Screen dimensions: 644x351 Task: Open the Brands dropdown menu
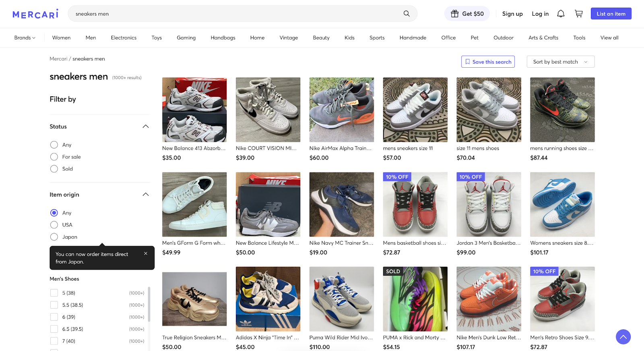[x=25, y=38]
